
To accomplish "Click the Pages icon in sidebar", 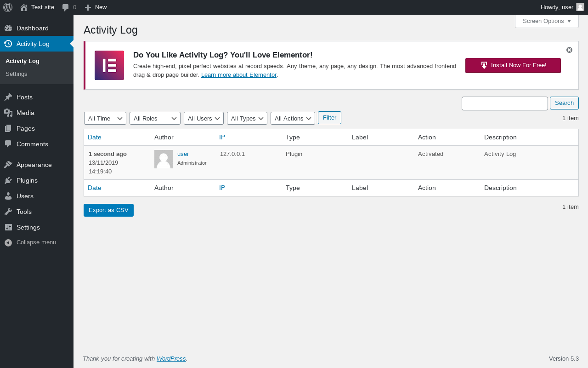I will [x=8, y=128].
